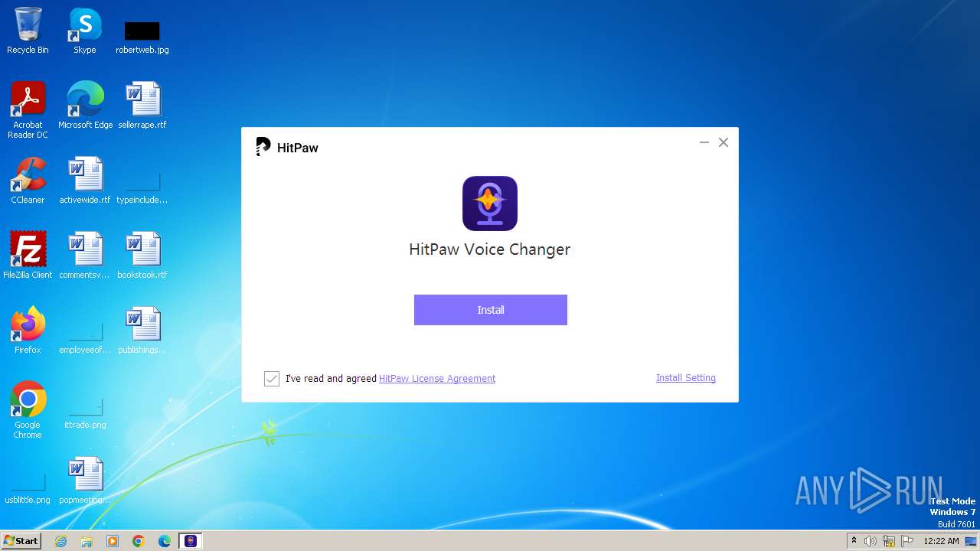The height and width of the screenshot is (551, 980).
Task: Select the sellerrape.rtf document icon
Action: (142, 106)
